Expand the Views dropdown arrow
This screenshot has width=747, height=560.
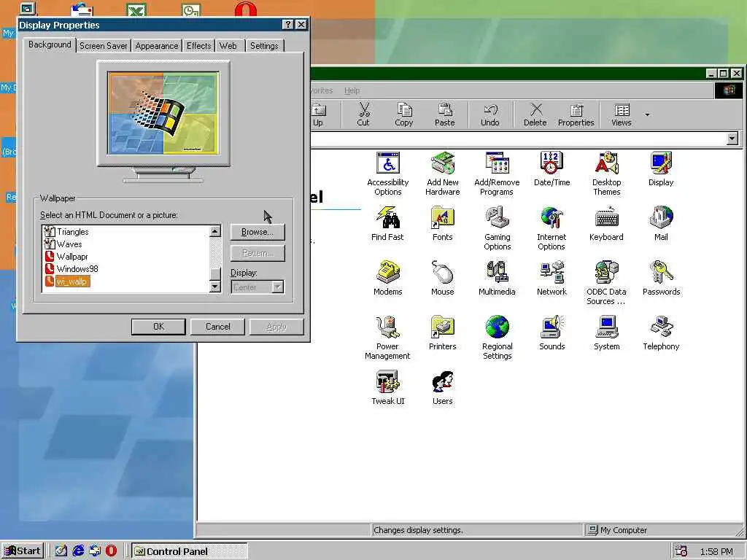647,114
